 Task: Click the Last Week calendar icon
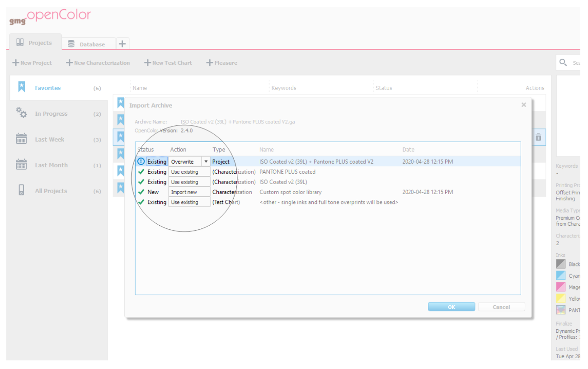point(21,138)
